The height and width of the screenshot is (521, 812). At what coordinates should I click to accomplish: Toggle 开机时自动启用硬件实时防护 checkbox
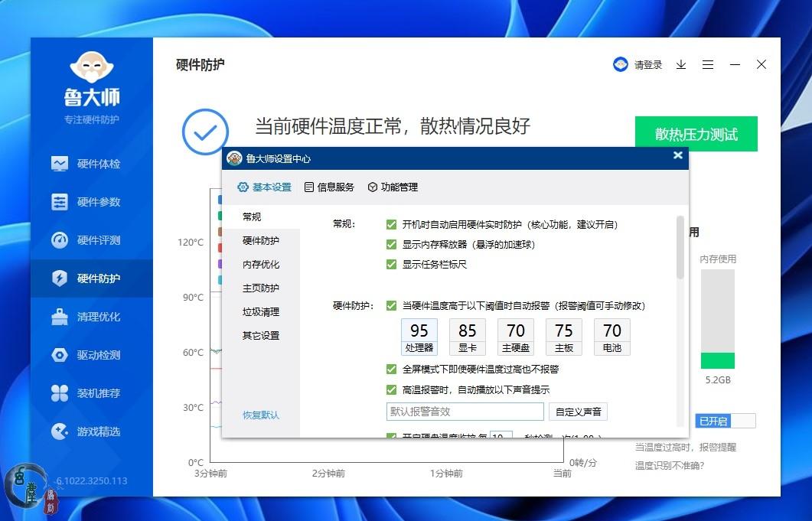pos(392,225)
